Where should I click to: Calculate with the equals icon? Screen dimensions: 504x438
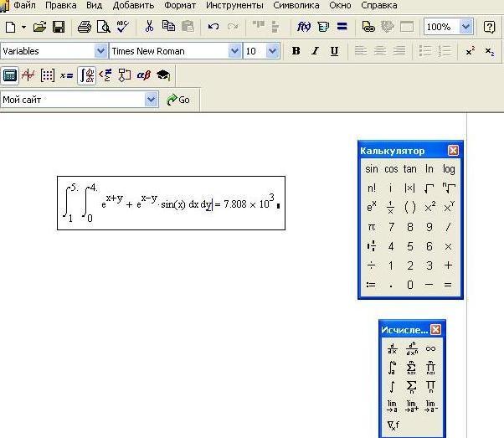[x=342, y=26]
